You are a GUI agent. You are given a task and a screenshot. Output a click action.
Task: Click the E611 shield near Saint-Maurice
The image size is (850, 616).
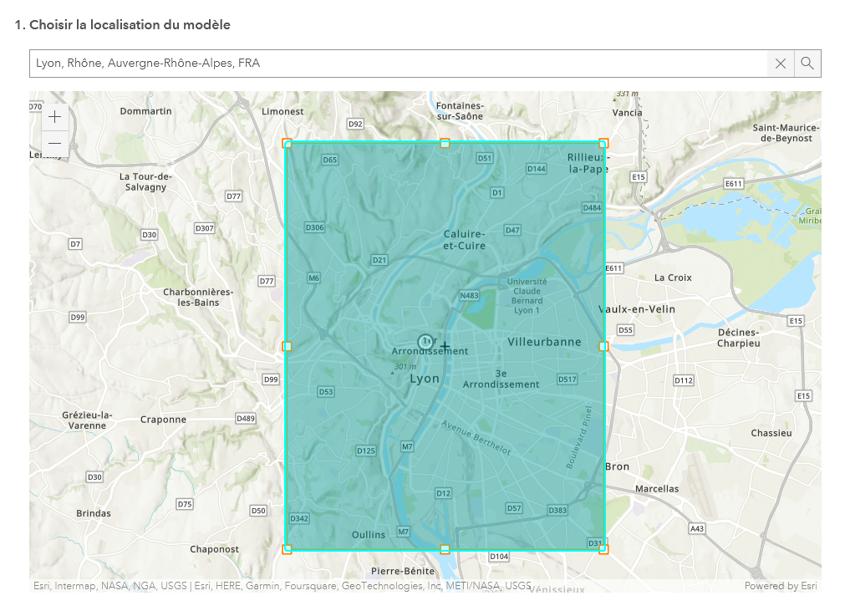(x=734, y=184)
